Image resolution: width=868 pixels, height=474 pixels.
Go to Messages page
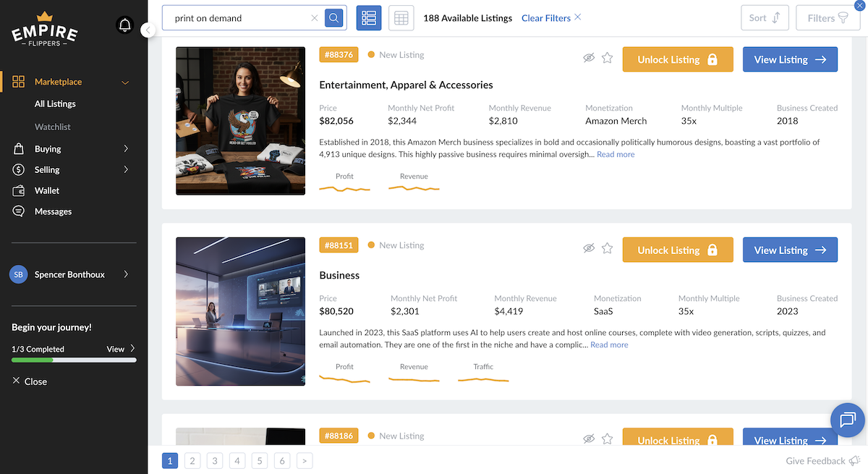54,211
